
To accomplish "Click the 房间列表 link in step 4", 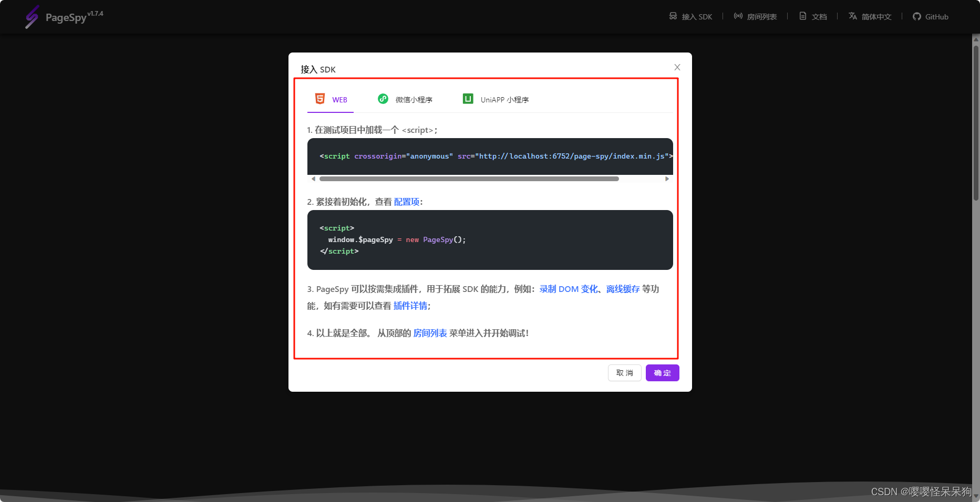I will 430,333.
